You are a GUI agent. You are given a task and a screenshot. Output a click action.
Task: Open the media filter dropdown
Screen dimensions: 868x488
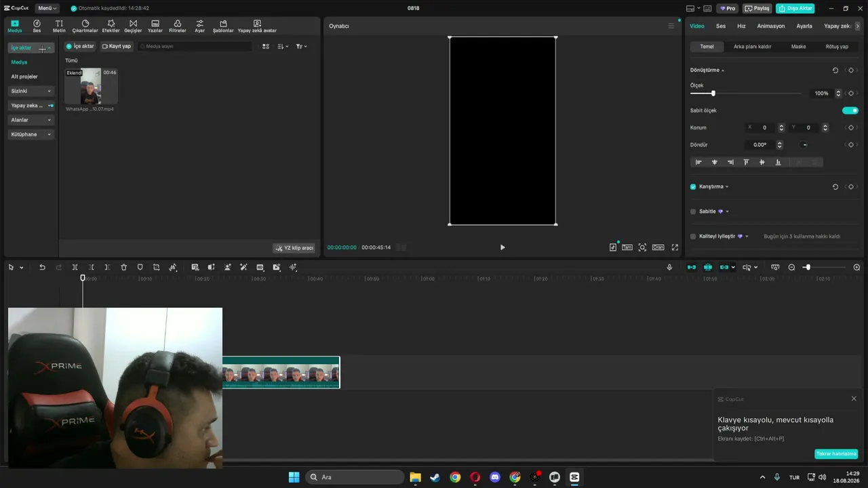301,46
